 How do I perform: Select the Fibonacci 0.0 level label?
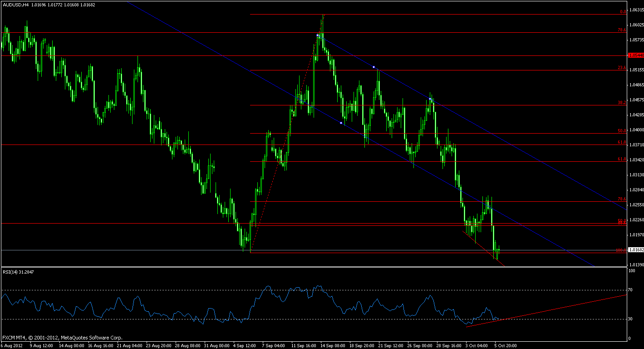coord(623,12)
